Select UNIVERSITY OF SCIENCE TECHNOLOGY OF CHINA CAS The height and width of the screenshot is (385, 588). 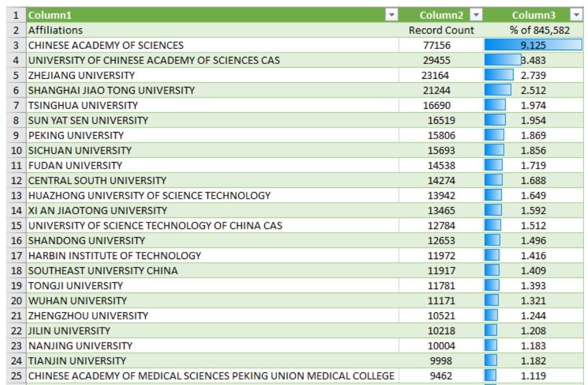[212, 226]
